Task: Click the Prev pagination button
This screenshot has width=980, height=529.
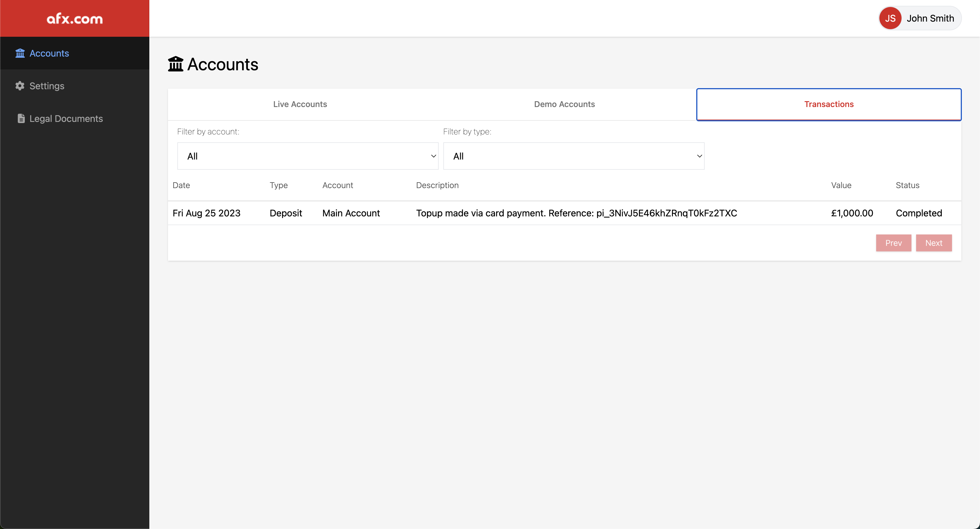Action: tap(894, 243)
